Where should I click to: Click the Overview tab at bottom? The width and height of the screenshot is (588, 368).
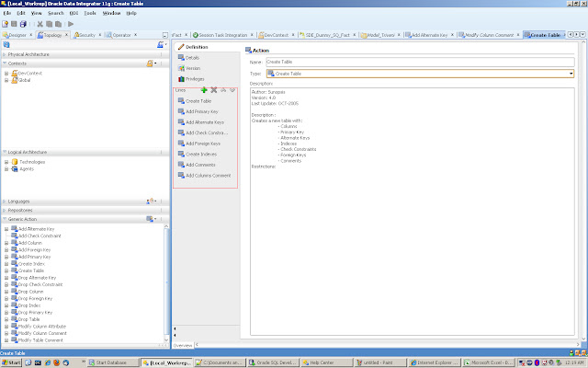click(x=183, y=345)
